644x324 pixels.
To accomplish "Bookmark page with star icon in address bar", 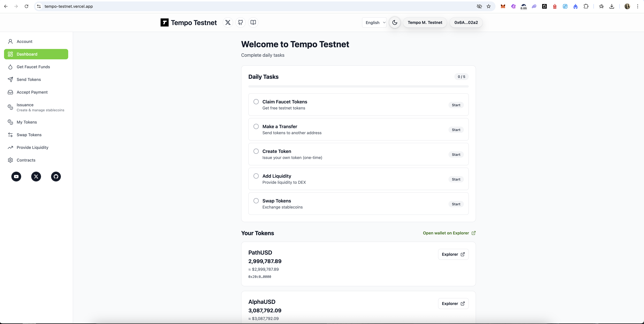I will [x=488, y=6].
